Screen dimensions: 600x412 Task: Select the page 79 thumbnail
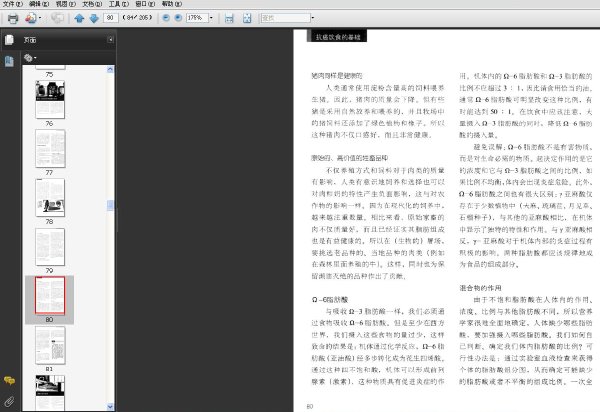50,247
